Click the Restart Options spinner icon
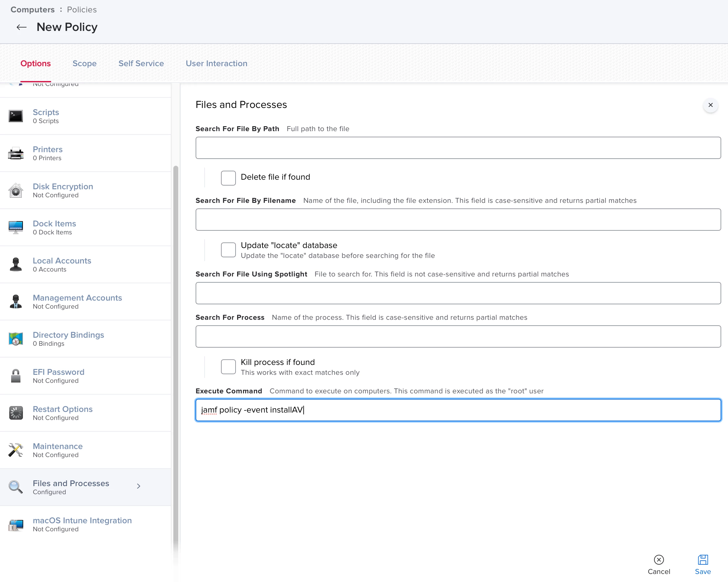Viewport: 728px width, 582px height. 15,413
